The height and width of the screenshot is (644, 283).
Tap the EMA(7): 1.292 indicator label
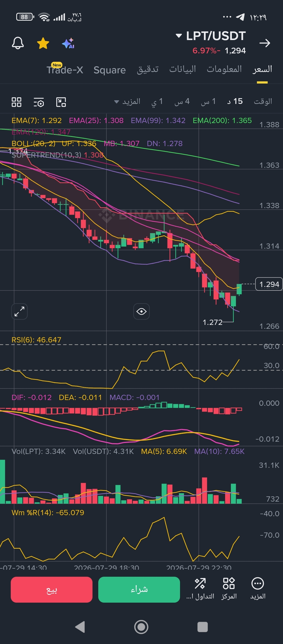[x=37, y=120]
